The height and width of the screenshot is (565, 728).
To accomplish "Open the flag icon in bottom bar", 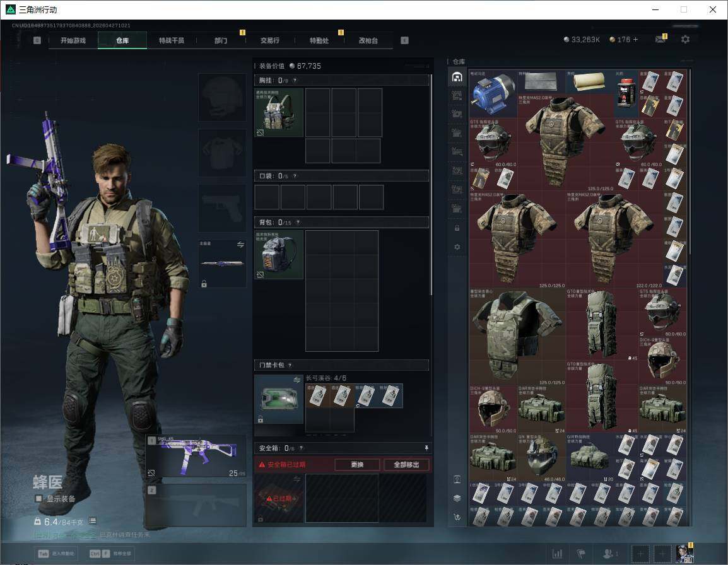I will (581, 554).
